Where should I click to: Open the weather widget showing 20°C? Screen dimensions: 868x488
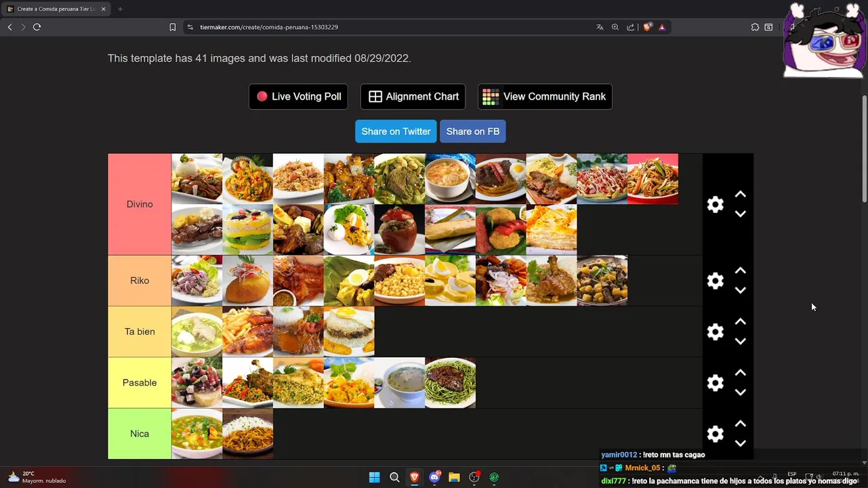pyautogui.click(x=37, y=477)
